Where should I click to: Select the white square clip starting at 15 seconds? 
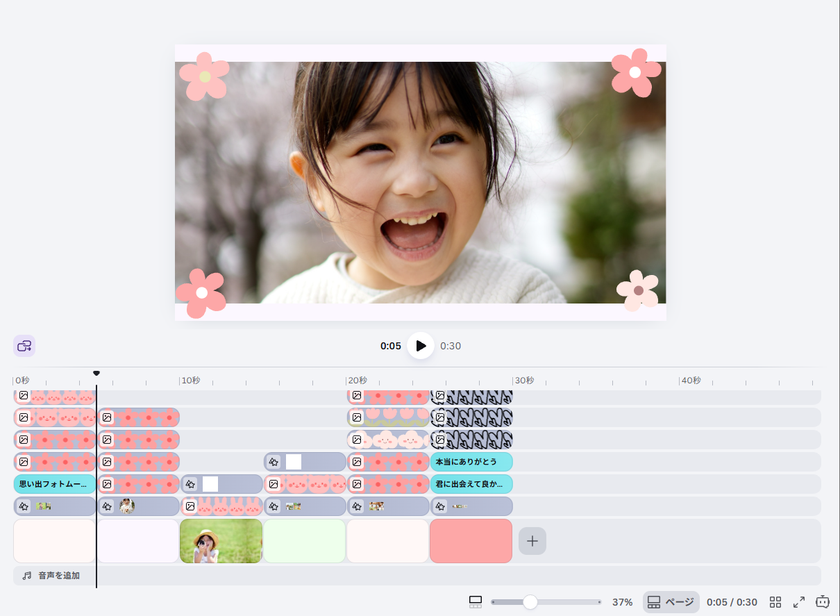(x=305, y=462)
